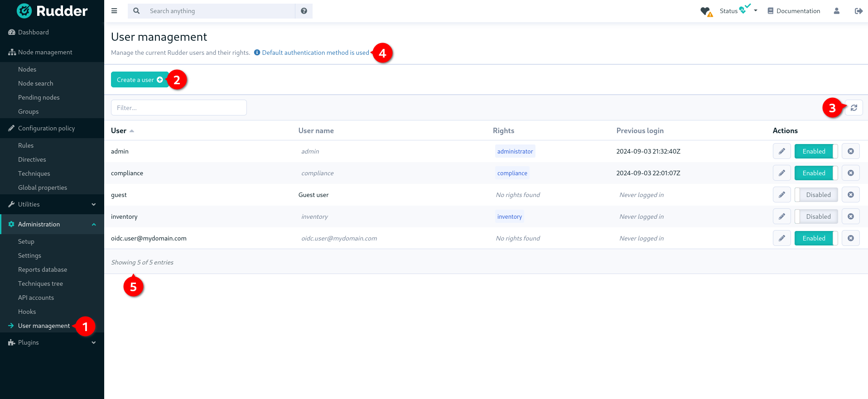Disable the oidc.user@mydomain.com account toggle
The height and width of the screenshot is (399, 868).
click(815, 238)
